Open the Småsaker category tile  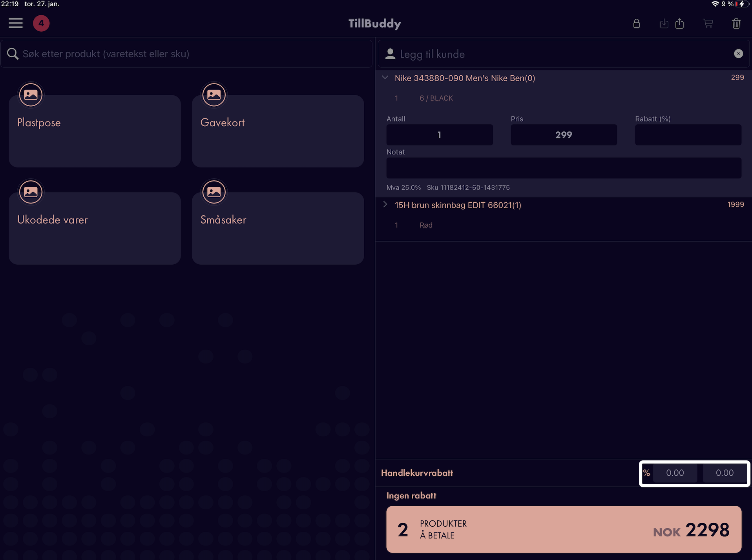(278, 228)
